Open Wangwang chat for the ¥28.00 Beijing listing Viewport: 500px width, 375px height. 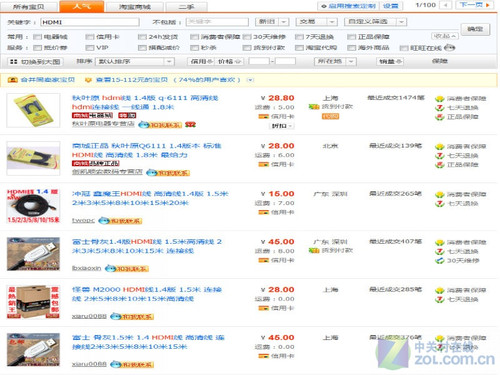click(x=168, y=173)
